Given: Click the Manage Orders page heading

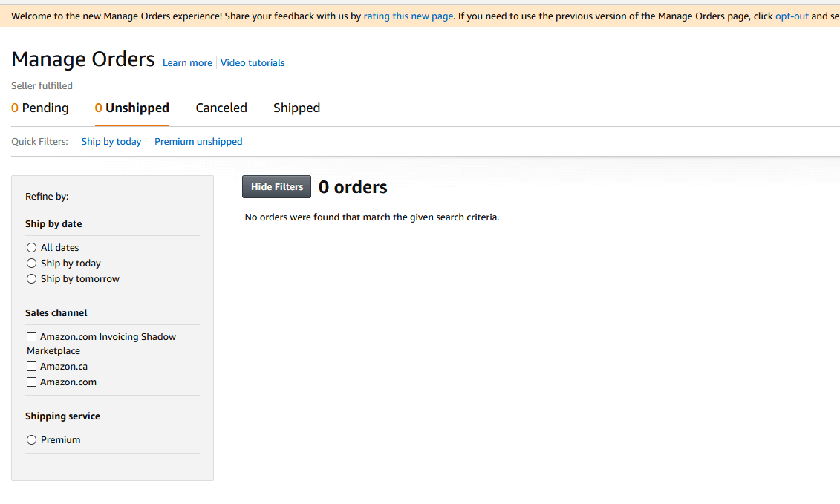Looking at the screenshot, I should coord(82,59).
